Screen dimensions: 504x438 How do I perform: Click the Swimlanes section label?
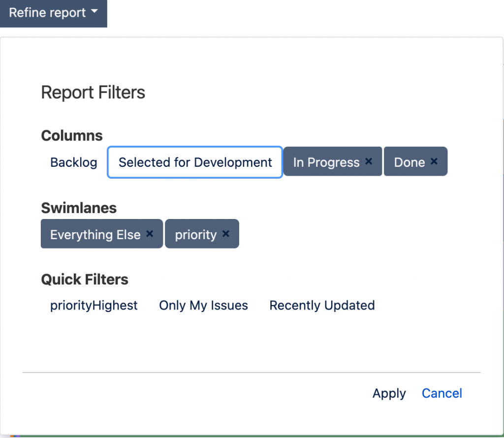pyautogui.click(x=79, y=208)
